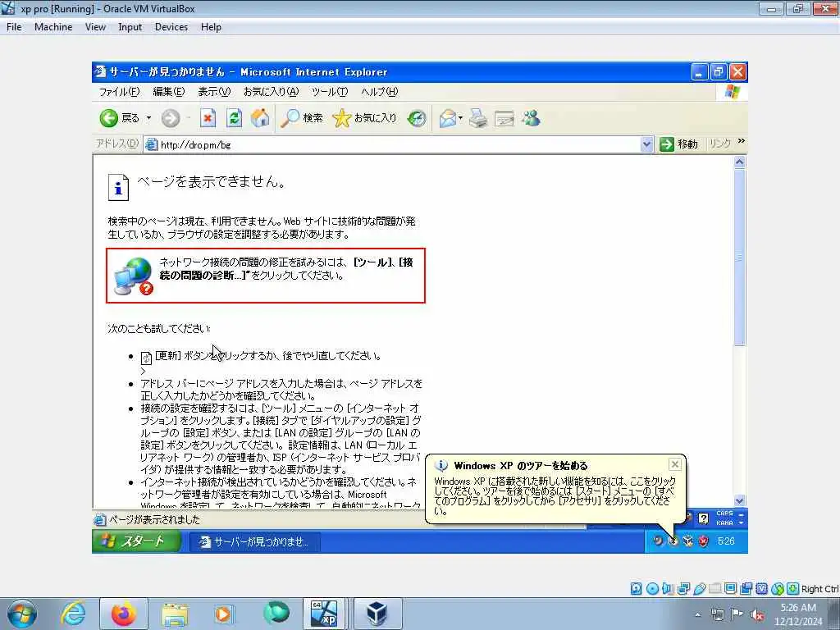Click the Windows XP tour balloon text
Image resolution: width=840 pixels, height=630 pixels.
pyautogui.click(x=554, y=495)
